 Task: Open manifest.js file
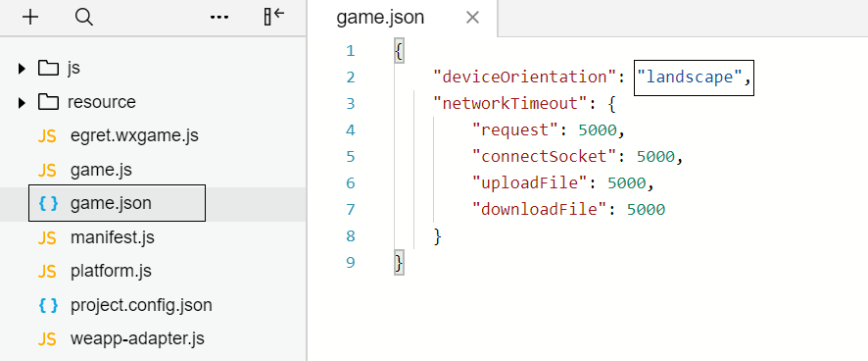(x=113, y=237)
